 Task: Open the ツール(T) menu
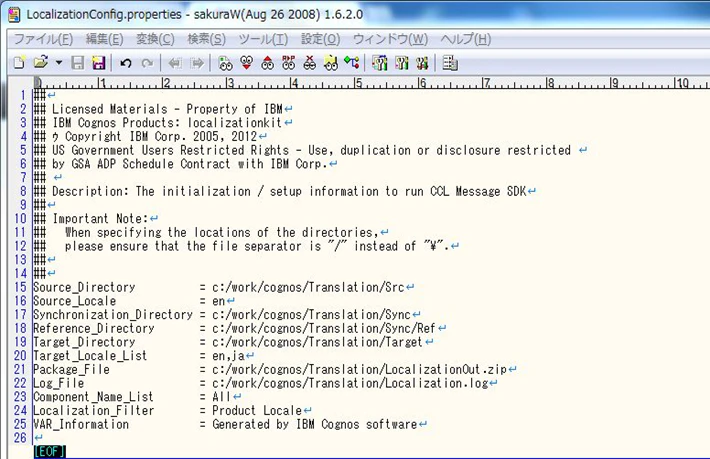point(263,39)
